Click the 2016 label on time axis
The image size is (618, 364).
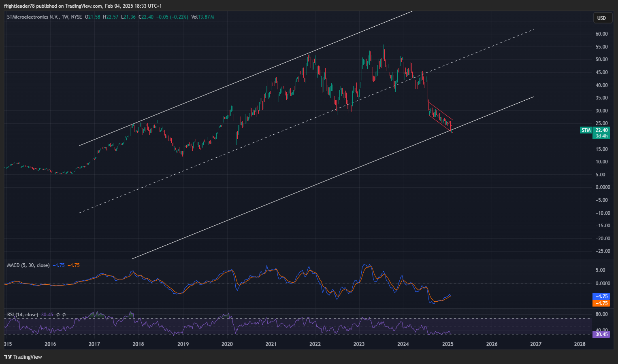(50, 344)
